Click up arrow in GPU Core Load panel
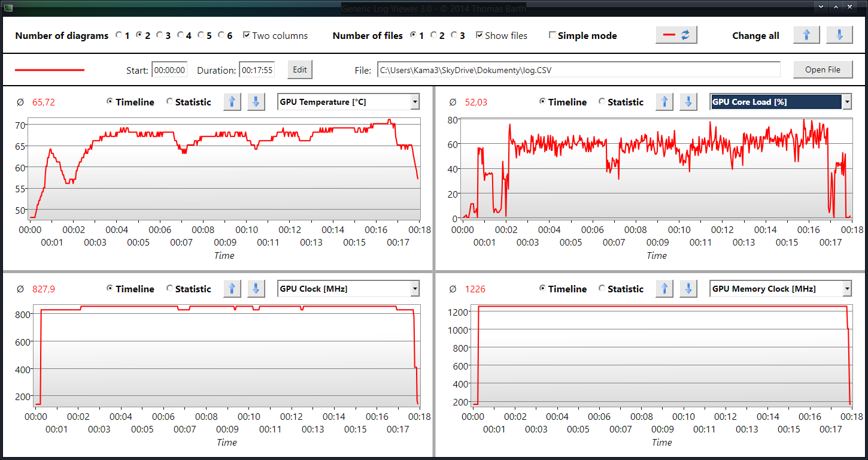This screenshot has height=460, width=868. coord(664,102)
